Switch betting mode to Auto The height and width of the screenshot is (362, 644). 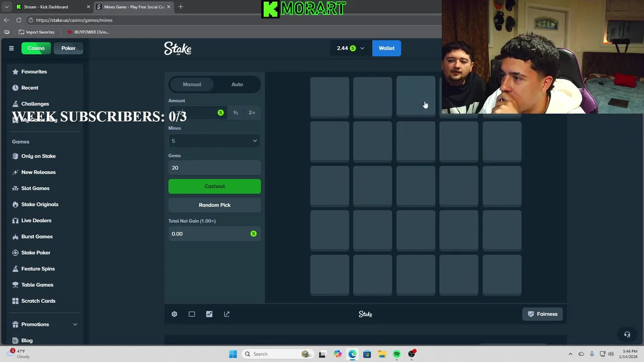pos(237,84)
